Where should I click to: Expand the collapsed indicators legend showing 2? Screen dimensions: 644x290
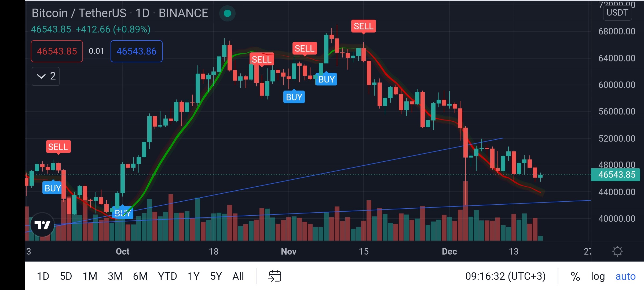[46, 76]
